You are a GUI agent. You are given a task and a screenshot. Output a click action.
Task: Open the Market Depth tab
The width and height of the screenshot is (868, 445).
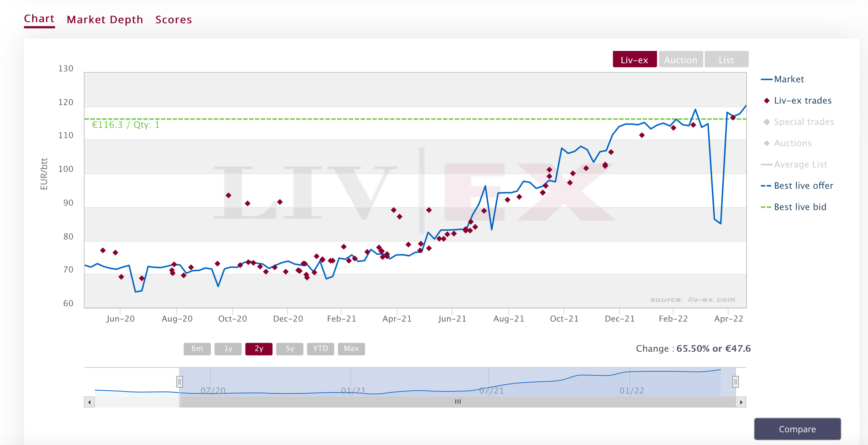pos(105,19)
